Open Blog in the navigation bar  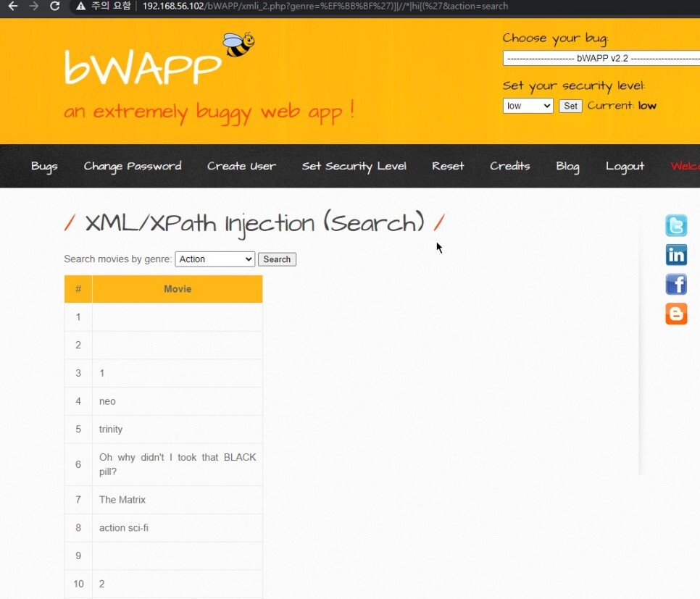(567, 166)
